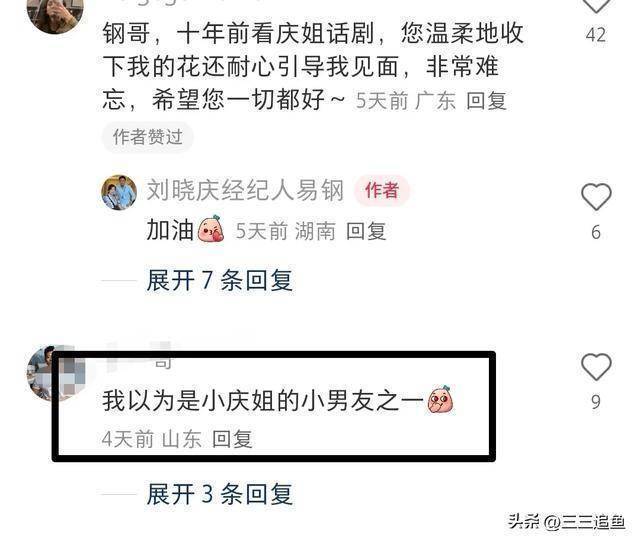The image size is (640, 544).
Task: Reply to the 湖南 author comment
Action: pyautogui.click(x=366, y=231)
